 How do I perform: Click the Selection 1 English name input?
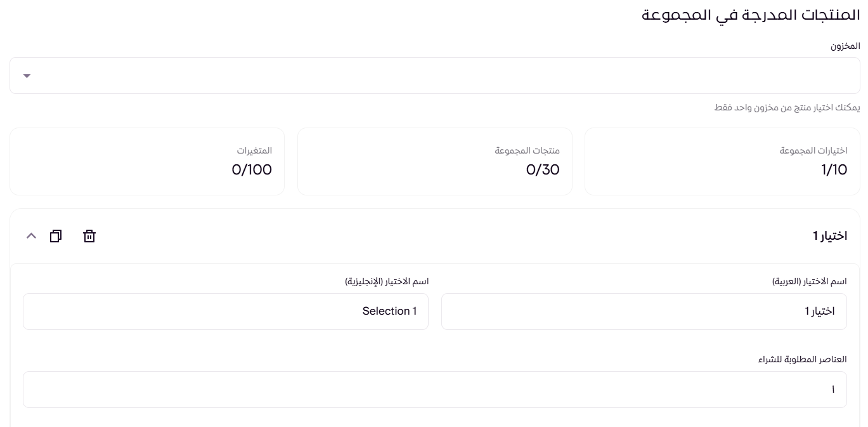[226, 311]
